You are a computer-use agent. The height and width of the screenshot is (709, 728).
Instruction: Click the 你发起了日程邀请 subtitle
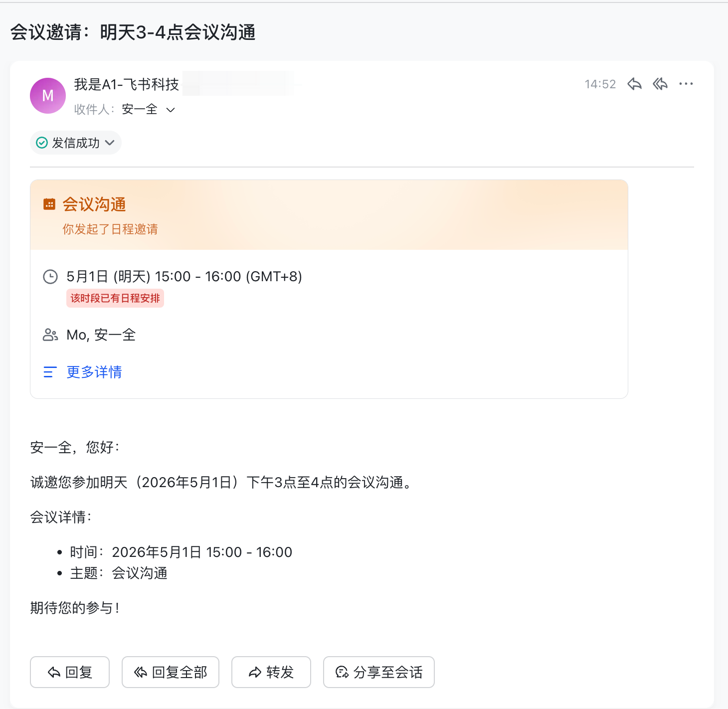[110, 229]
